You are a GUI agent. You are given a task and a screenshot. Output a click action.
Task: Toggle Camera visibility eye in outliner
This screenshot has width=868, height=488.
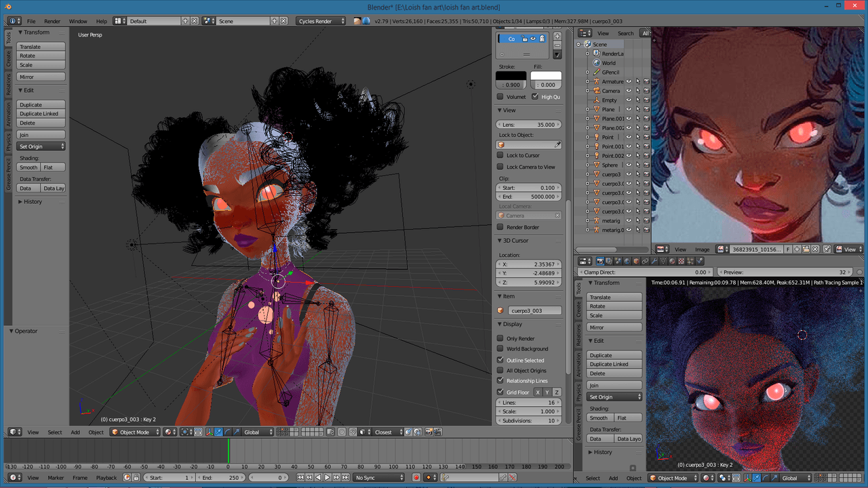(x=629, y=91)
